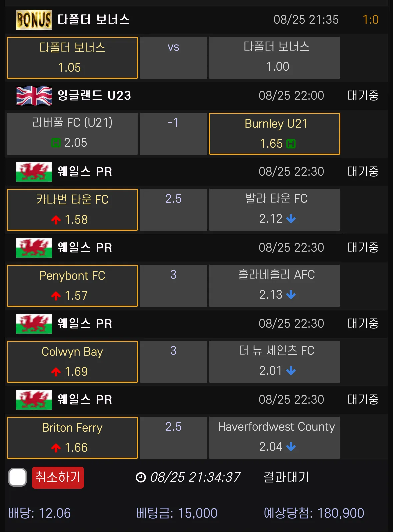Select 리버풀 FC (U21) at odds 2.05
This screenshot has width=393, height=532.
[72, 134]
